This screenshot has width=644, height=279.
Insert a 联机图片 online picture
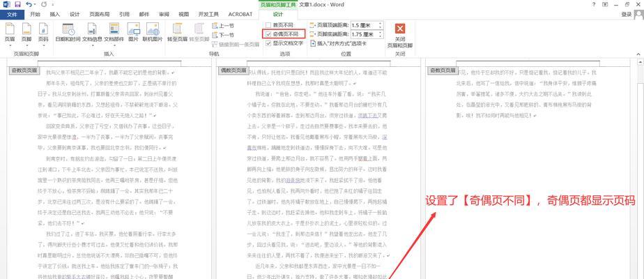pos(153,33)
